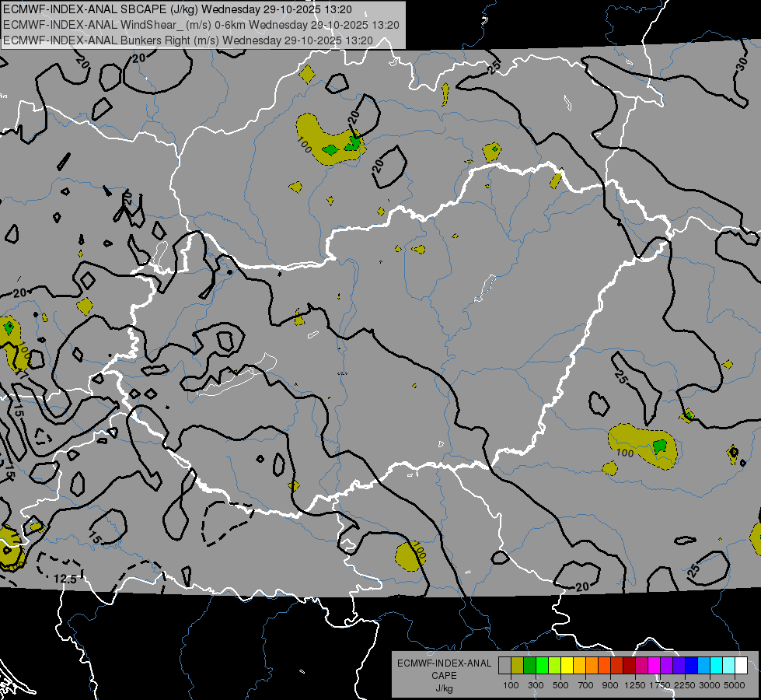Screen dimensions: 761x700
Task: Select the dark green legend swatch
Action: (x=529, y=666)
